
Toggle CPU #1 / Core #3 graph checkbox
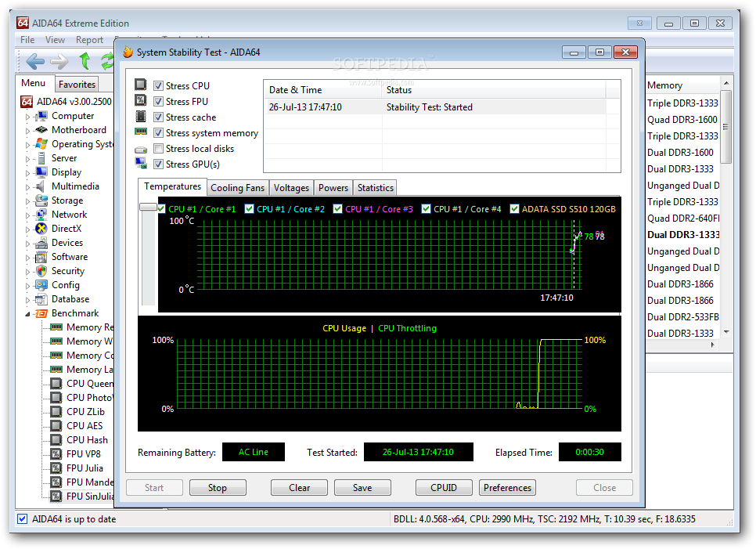pos(337,209)
